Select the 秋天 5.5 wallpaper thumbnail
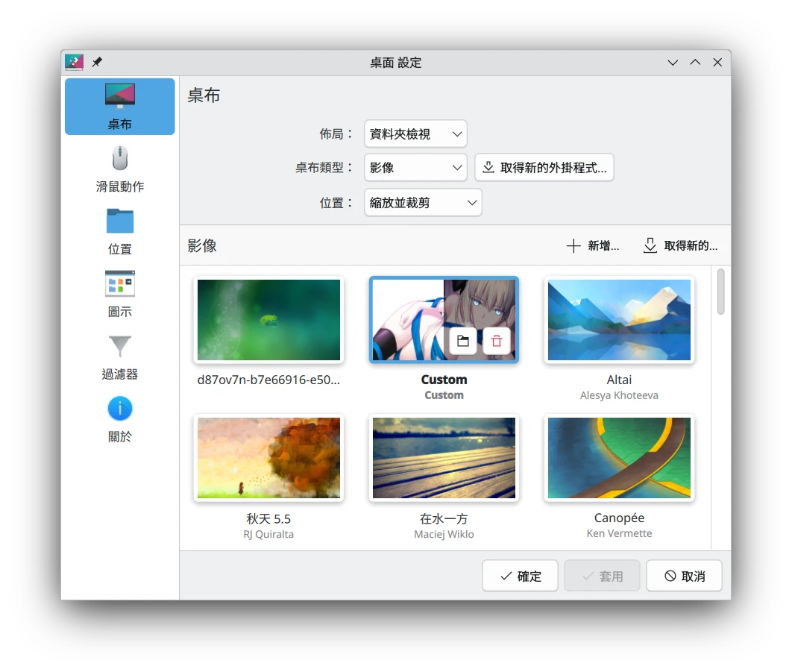 (x=268, y=457)
